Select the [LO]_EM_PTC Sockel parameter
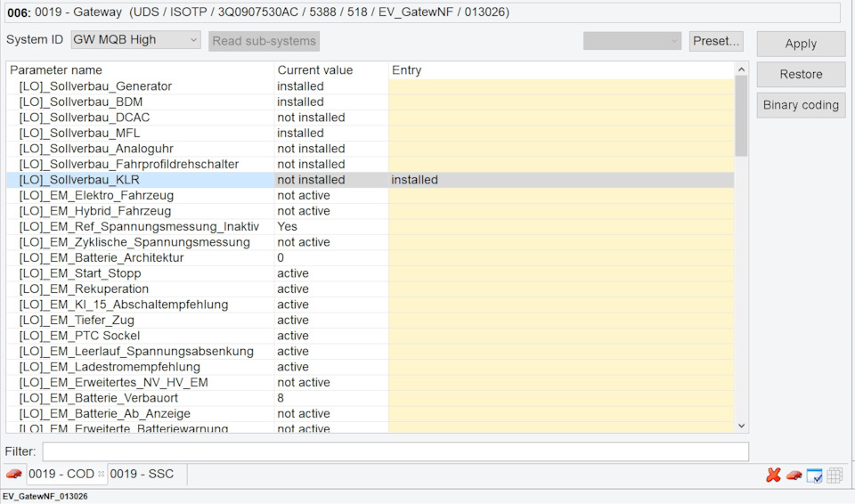 point(79,336)
